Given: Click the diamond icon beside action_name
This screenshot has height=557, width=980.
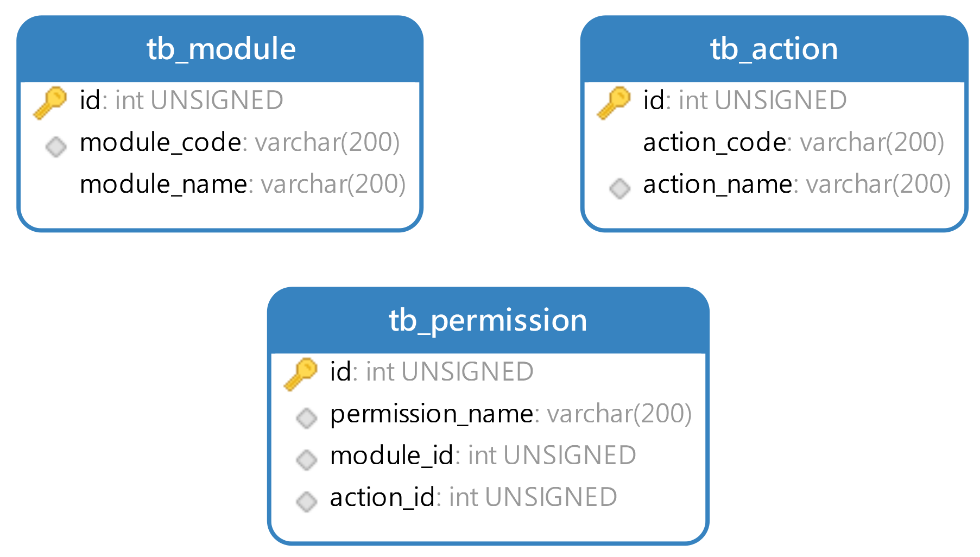Looking at the screenshot, I should click(619, 188).
